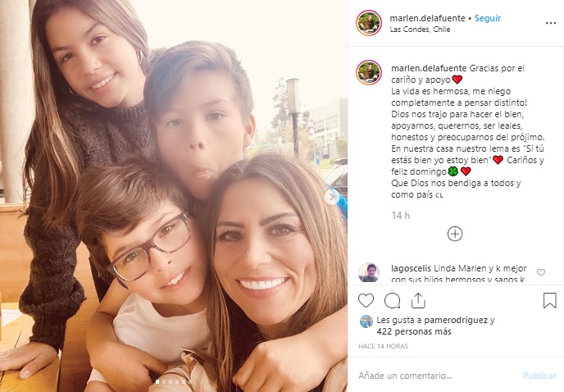Focus the Añade un comentario field
Screen dimensions: 564x392
437,376
